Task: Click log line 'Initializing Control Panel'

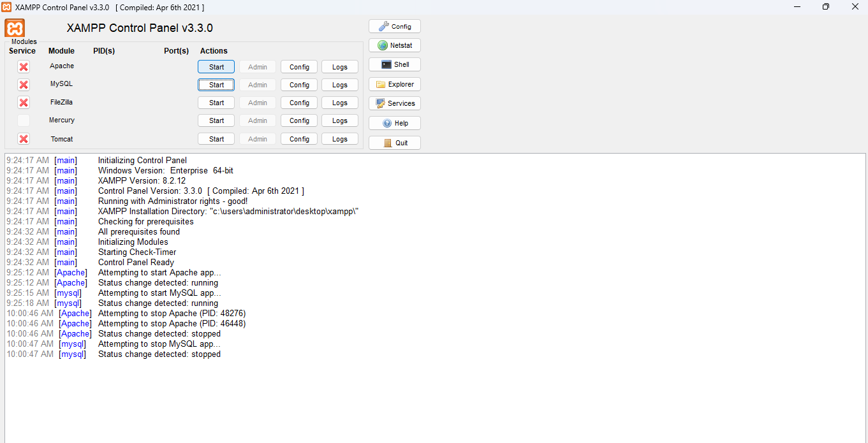Action: click(142, 161)
